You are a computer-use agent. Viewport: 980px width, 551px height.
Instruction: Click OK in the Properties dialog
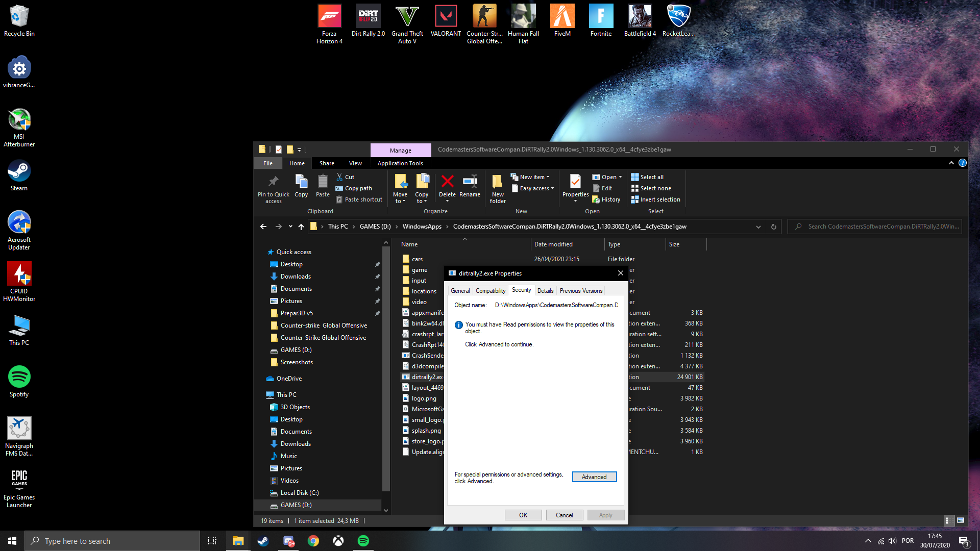(523, 515)
